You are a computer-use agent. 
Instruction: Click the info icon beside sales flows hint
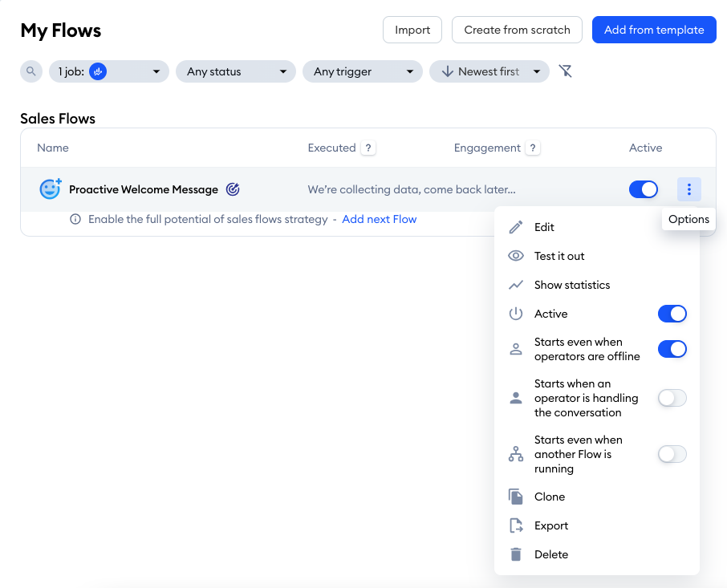coord(75,219)
